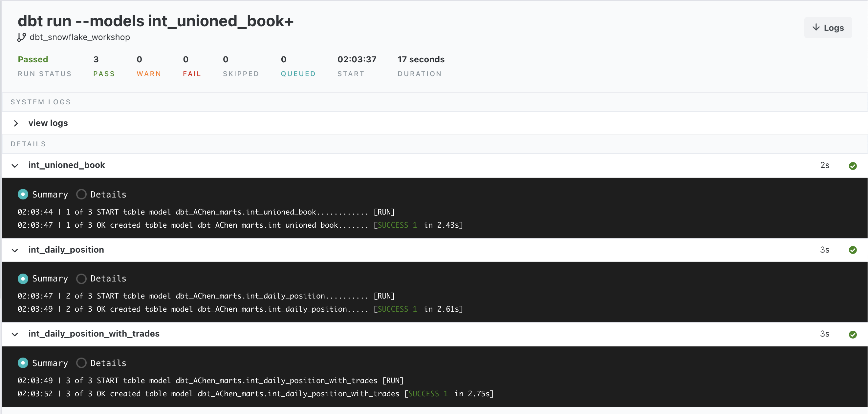Collapse the int_unioned_book section chevron
Viewport: 868px width, 414px height.
[15, 166]
